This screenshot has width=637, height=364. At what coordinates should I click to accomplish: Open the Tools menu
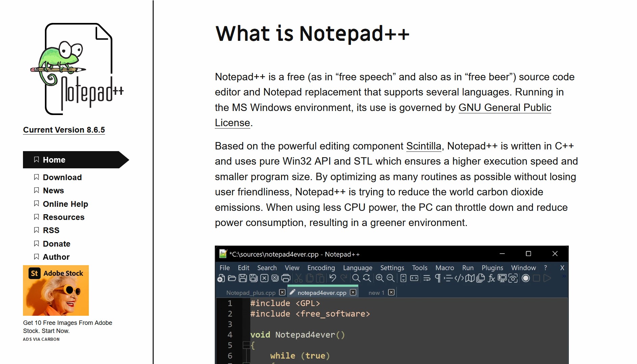420,268
